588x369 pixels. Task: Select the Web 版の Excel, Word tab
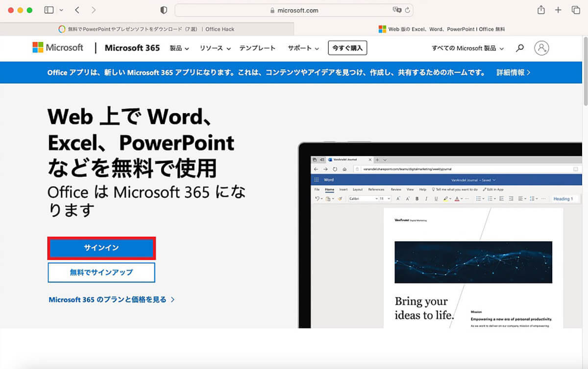441,29
